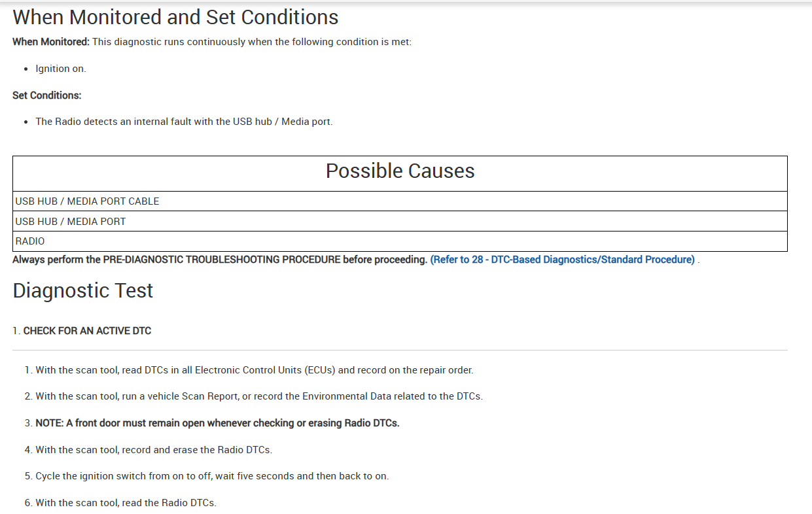
Task: Click the step to record and erase Radio DTCs
Action: coord(154,450)
